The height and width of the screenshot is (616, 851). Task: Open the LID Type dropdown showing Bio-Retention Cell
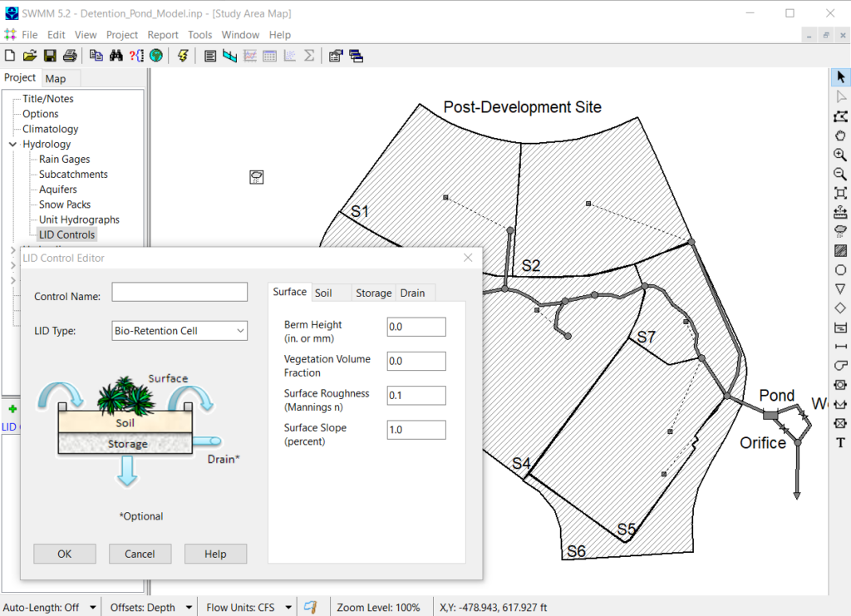tap(240, 331)
